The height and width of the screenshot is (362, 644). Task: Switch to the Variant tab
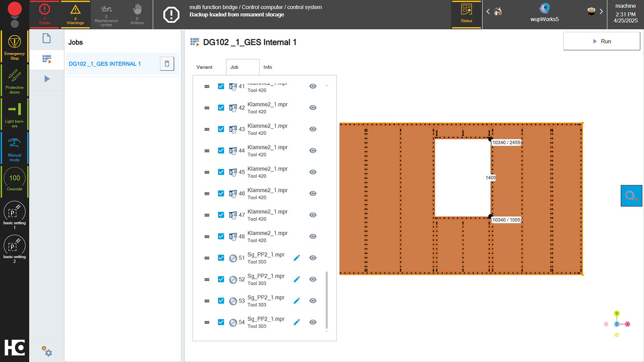[204, 67]
